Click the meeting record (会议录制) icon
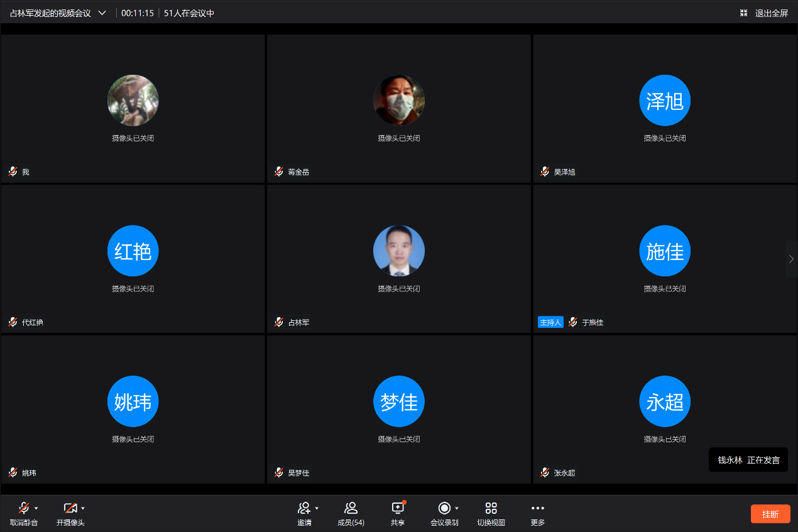 coord(444,508)
